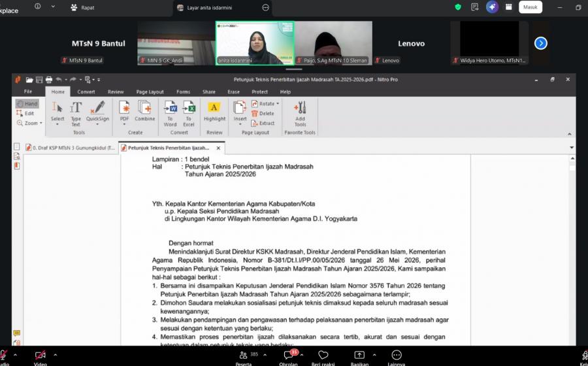Open the Lainnya more menu
This screenshot has width=588, height=366.
[x=397, y=358]
